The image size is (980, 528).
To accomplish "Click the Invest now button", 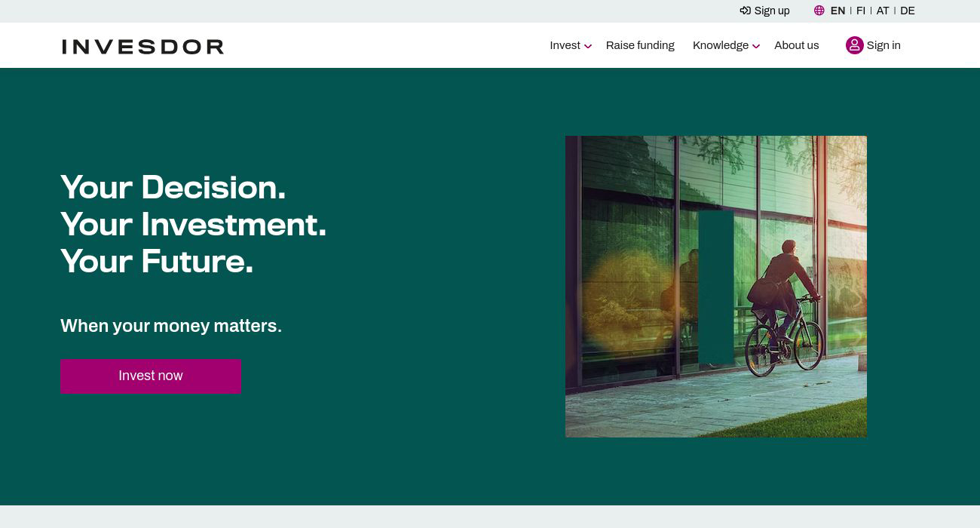I will (151, 376).
